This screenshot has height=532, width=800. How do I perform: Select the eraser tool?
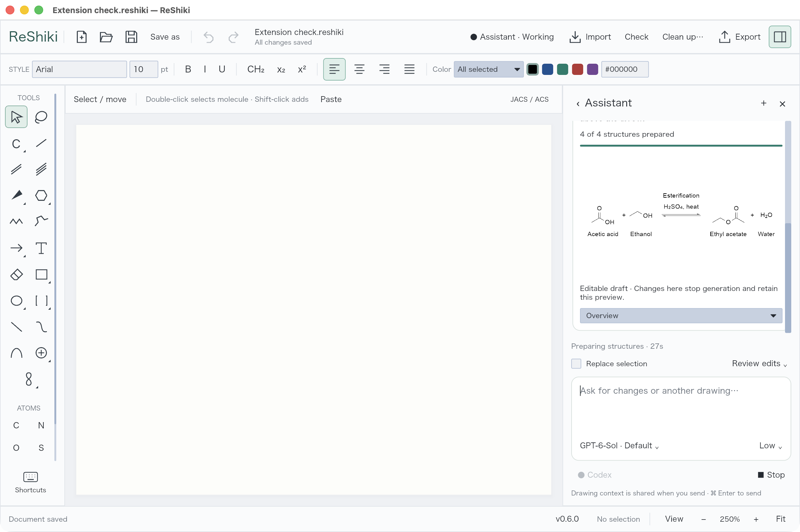pyautogui.click(x=16, y=274)
